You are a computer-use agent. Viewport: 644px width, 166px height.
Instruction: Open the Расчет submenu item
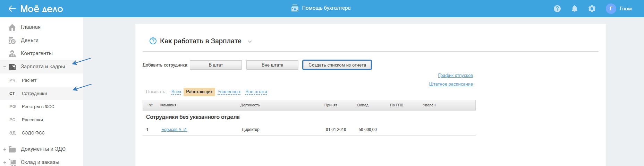[x=29, y=80]
